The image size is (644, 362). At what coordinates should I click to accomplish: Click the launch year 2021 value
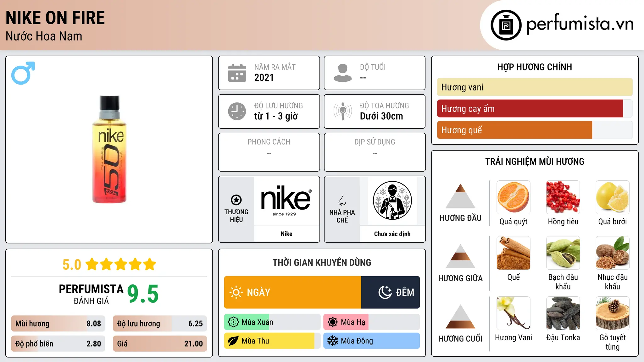264,78
